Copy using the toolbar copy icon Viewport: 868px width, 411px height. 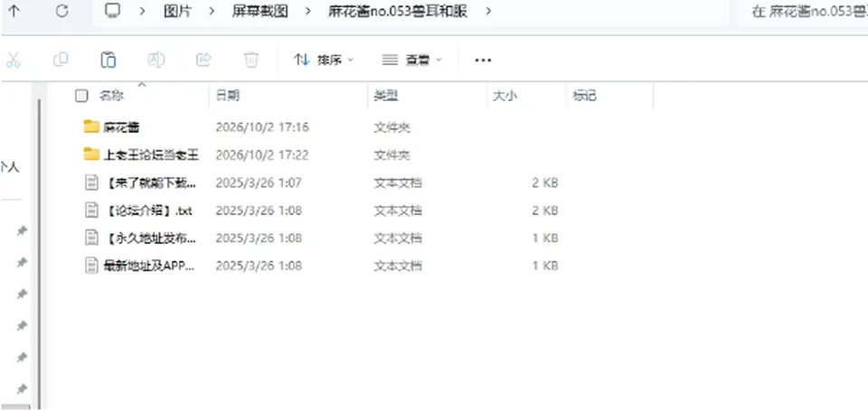click(61, 60)
